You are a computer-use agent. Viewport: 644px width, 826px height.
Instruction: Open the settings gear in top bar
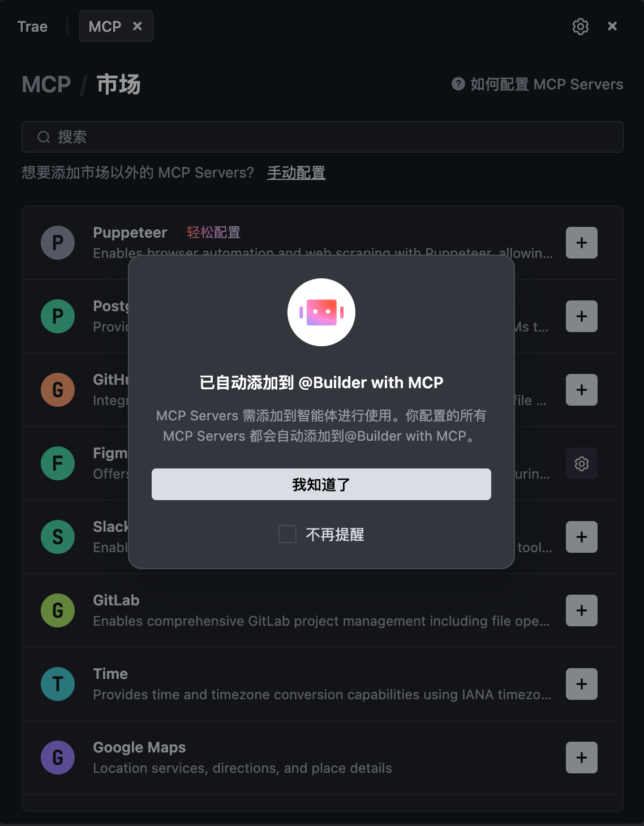coord(581,26)
